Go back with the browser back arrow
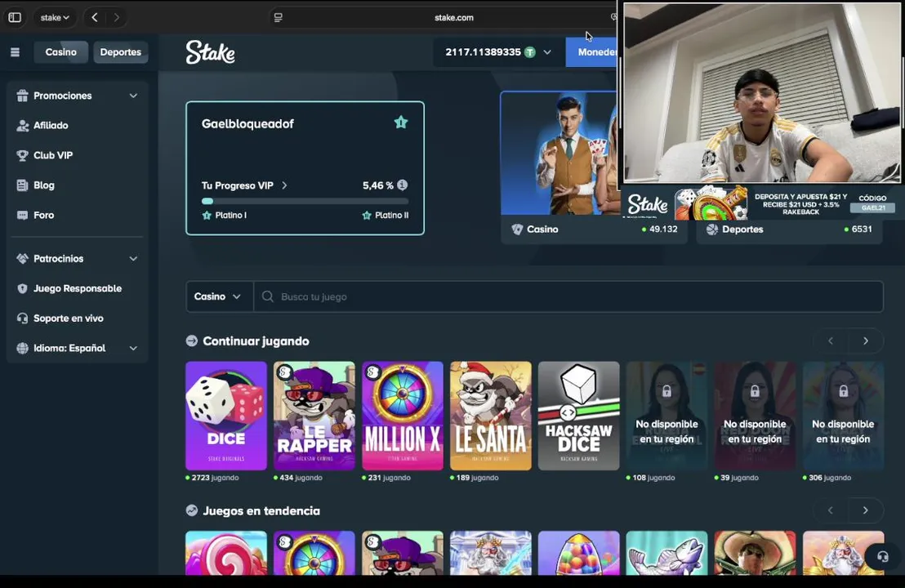 coord(95,17)
